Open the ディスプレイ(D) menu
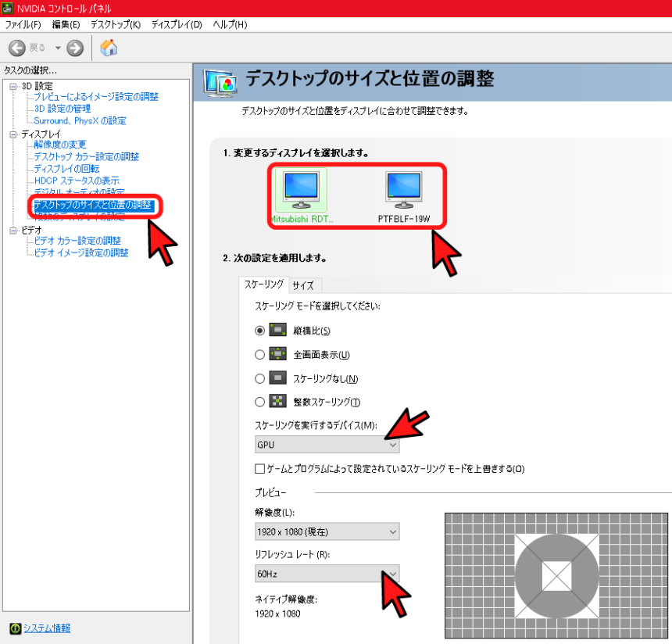The height and width of the screenshot is (644, 672). pos(177,24)
